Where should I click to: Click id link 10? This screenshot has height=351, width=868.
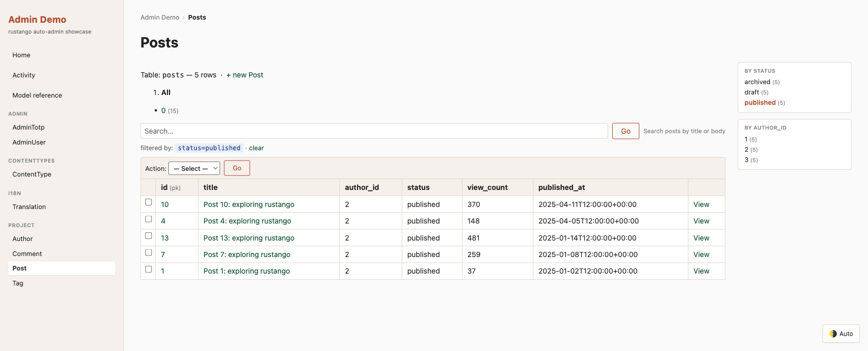[165, 204]
